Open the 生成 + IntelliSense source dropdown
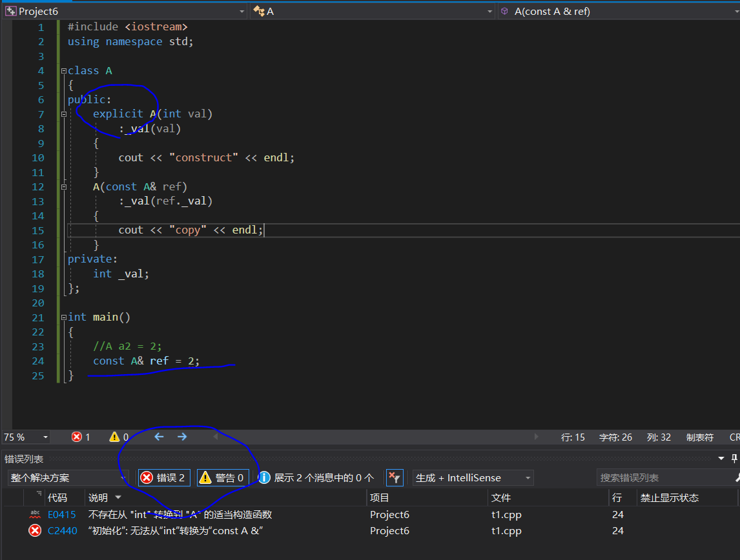Screen dimensions: 740x560 [473, 478]
